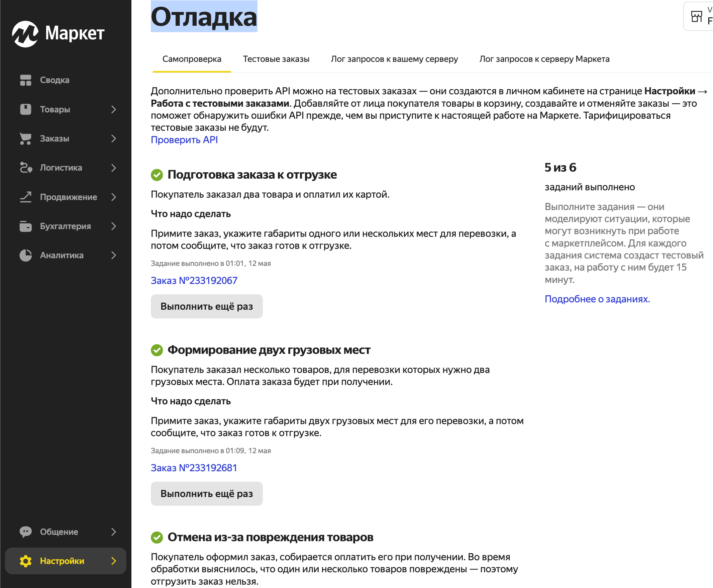Click the Продвижение growth chart icon
The image size is (713, 588).
click(26, 197)
